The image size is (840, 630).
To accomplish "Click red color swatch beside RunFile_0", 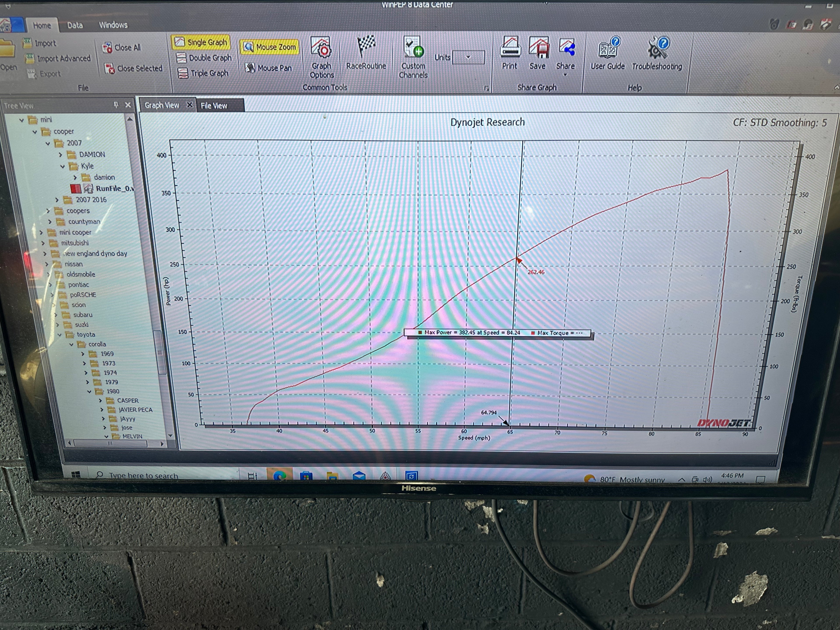I will pos(75,188).
